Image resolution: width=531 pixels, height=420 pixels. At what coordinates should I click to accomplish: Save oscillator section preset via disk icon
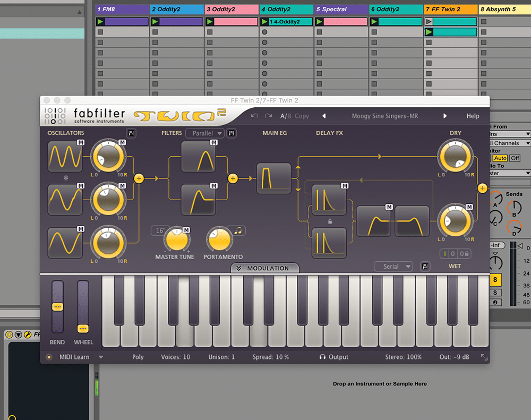131,133
